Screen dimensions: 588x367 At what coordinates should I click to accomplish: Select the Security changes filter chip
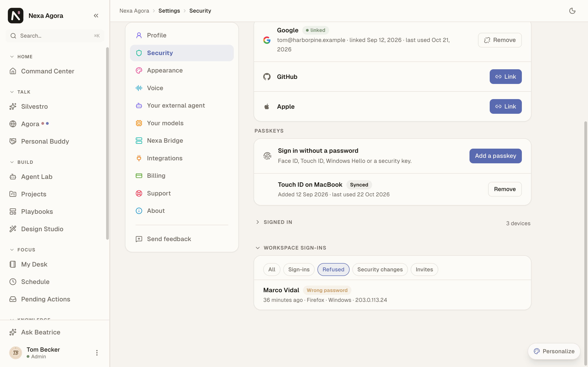coord(380,270)
